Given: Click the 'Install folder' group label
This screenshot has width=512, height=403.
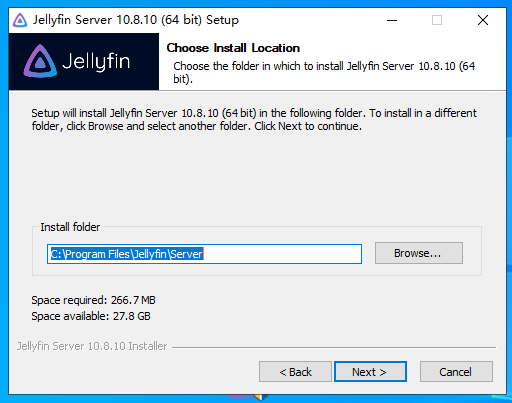Looking at the screenshot, I should pos(70,227).
